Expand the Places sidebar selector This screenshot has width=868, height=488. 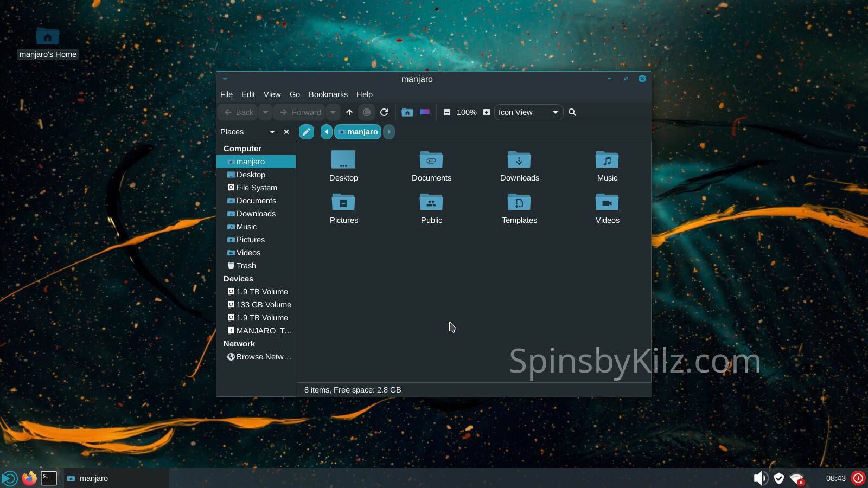tap(272, 132)
